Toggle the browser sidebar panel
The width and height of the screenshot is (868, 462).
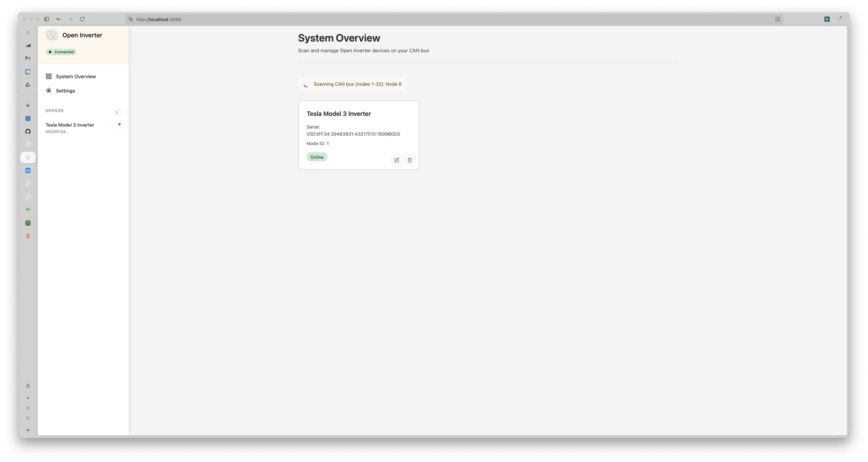[x=46, y=19]
